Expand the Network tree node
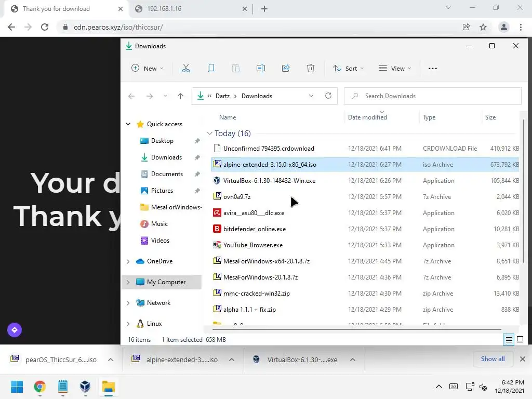This screenshot has width=532, height=399. click(128, 303)
